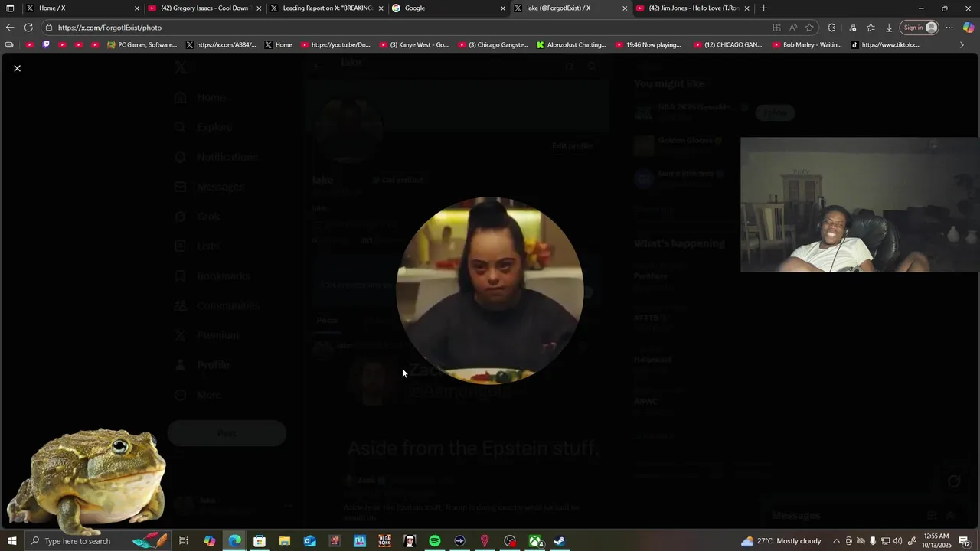
Task: Open Microsoft Edge from the taskbar
Action: pyautogui.click(x=234, y=541)
